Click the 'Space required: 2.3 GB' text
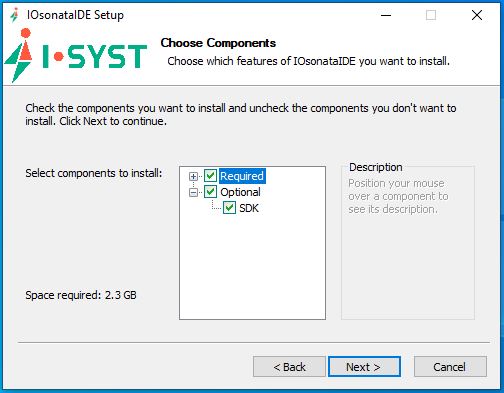Screen dimensions: 504x393 (x=81, y=295)
